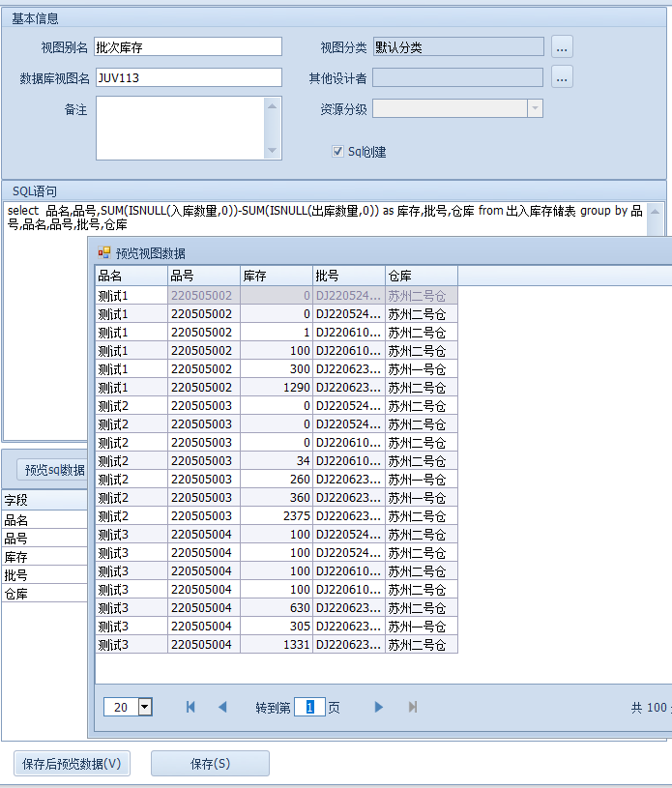
Task: Click the 品名 column header
Action: 131,276
